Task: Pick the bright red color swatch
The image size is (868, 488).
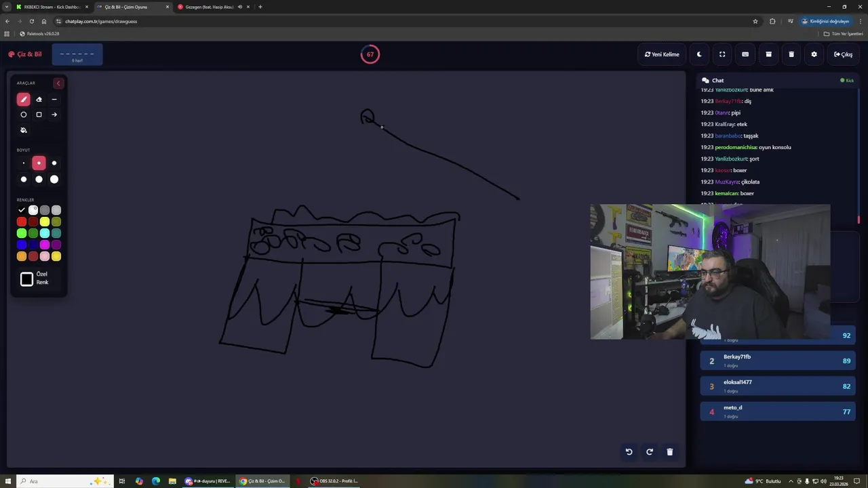Action: (22, 222)
